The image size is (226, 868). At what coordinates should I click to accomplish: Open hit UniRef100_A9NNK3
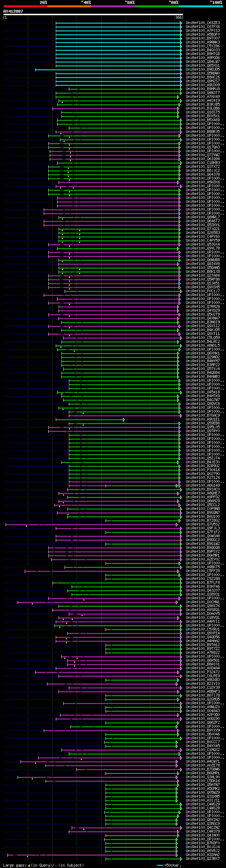point(203,42)
